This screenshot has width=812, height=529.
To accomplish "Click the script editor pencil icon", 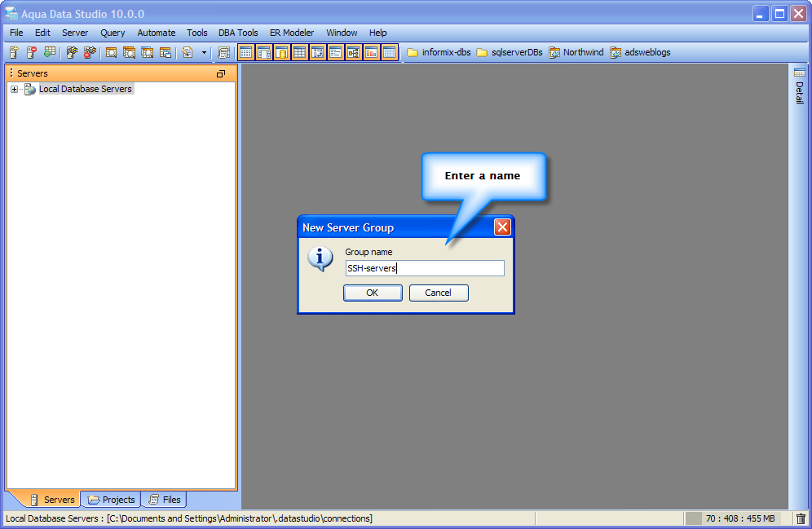I will [x=188, y=52].
